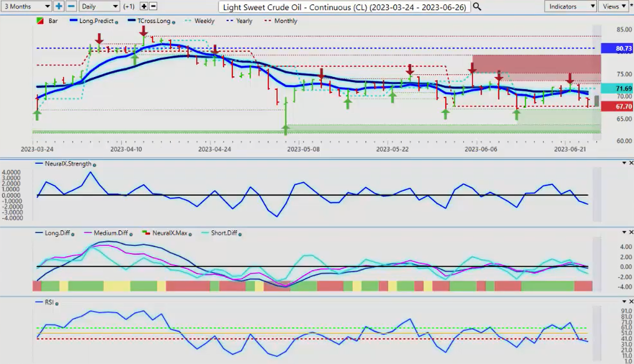Click the black plus button next to (+1)
This screenshot has height=364, width=634.
(144, 6)
